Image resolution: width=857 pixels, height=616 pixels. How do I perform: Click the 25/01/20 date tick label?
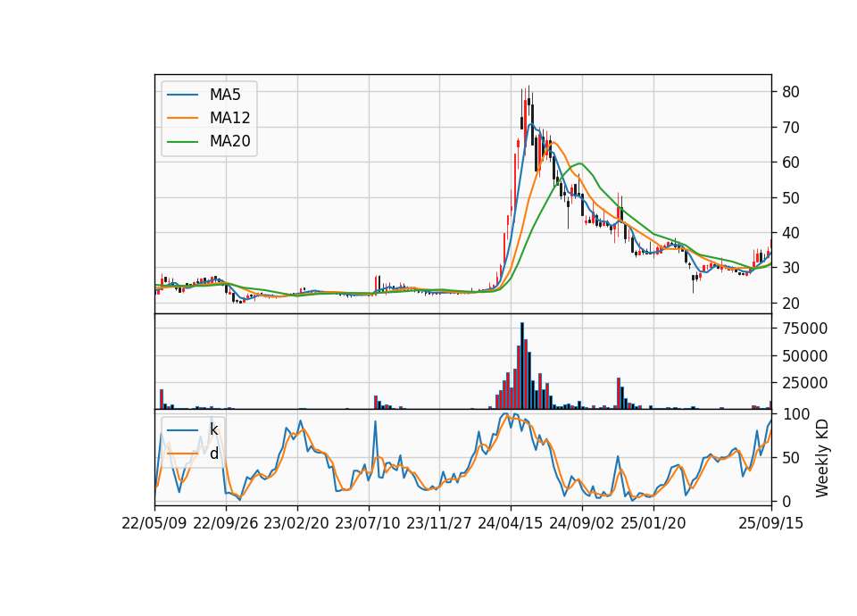[653, 523]
